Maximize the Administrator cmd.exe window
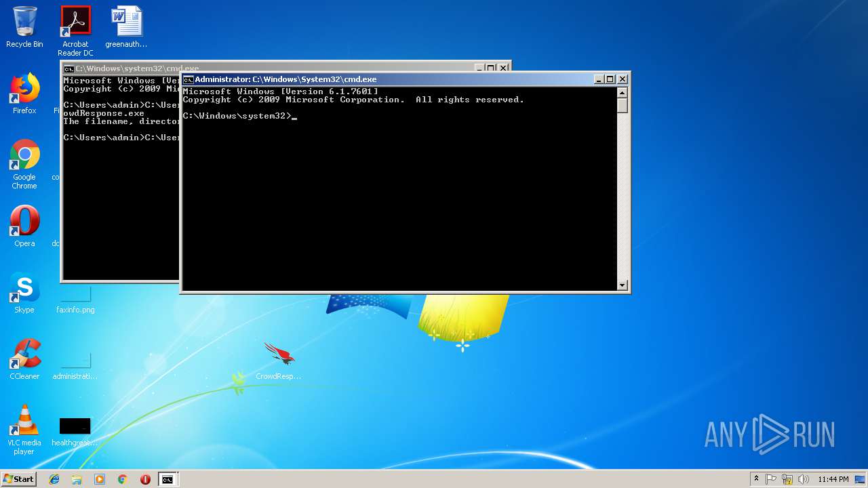 [x=610, y=79]
